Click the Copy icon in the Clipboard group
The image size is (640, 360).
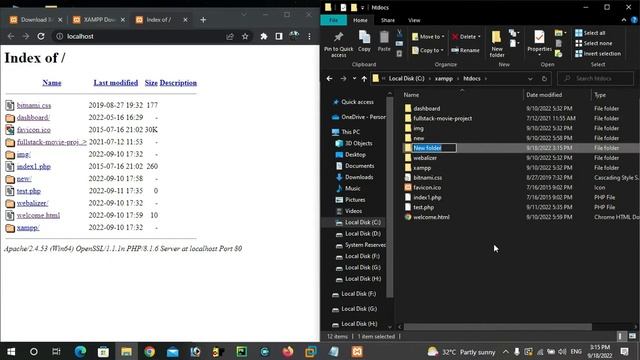(364, 41)
